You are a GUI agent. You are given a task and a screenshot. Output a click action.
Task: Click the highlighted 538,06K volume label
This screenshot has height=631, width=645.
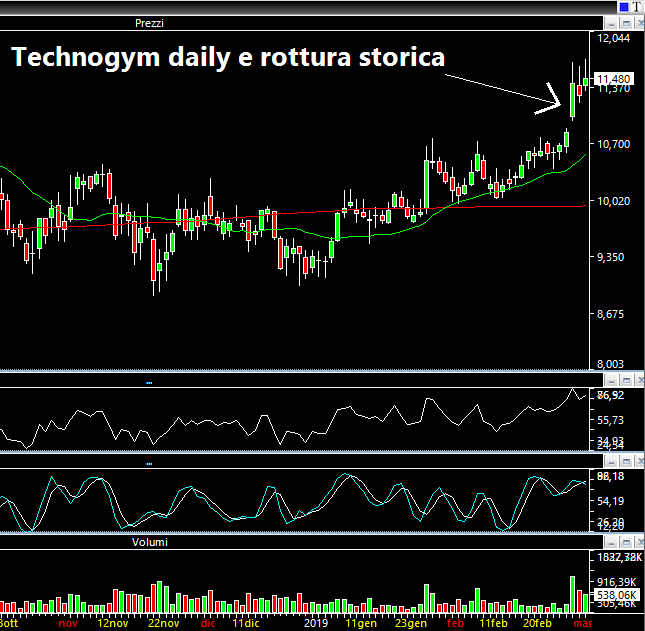point(617,595)
